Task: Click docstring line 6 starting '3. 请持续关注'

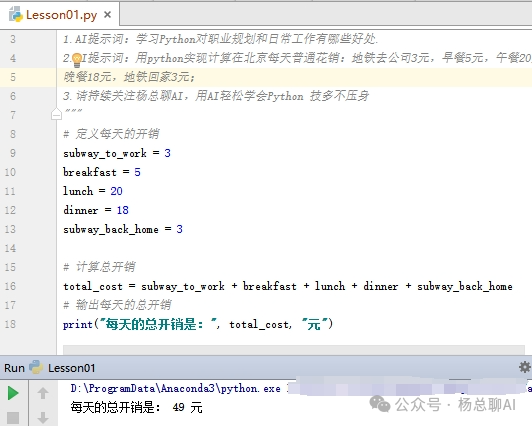Action: pyautogui.click(x=216, y=96)
